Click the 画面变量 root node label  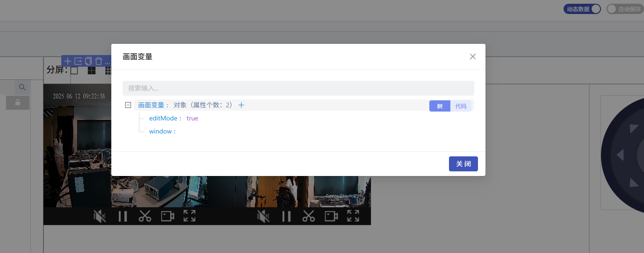pos(152,105)
